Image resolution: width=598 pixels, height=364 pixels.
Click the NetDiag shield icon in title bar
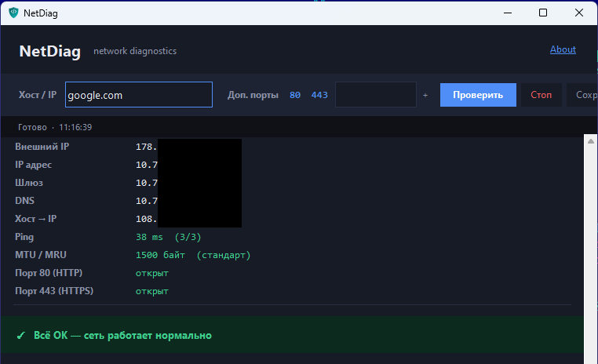pyautogui.click(x=13, y=13)
